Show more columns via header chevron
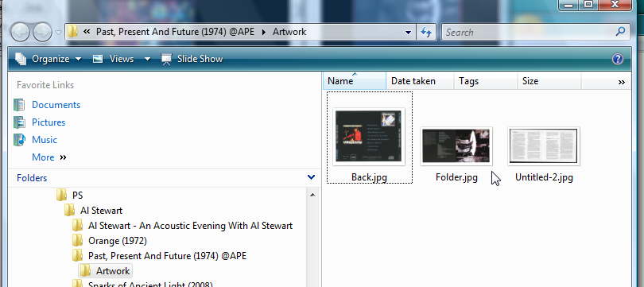This screenshot has height=287, width=644. (x=622, y=82)
